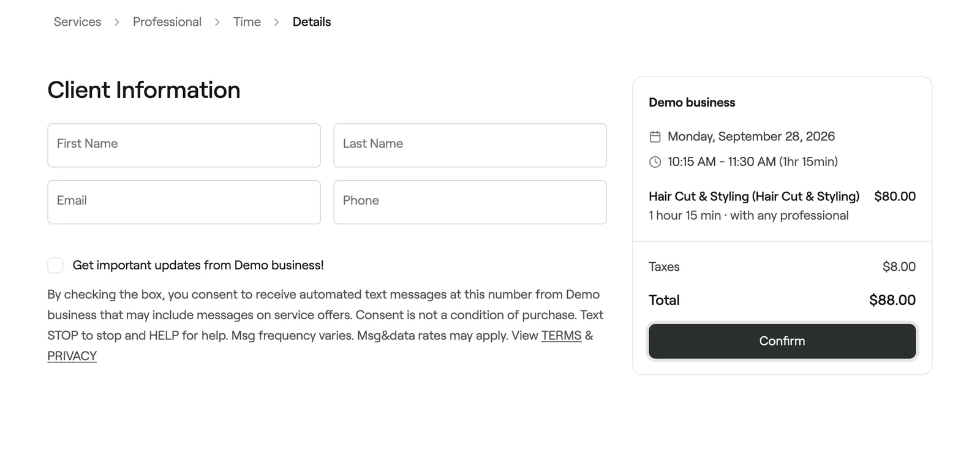980x474 pixels.
Task: Go back to the Services step
Action: click(x=77, y=22)
